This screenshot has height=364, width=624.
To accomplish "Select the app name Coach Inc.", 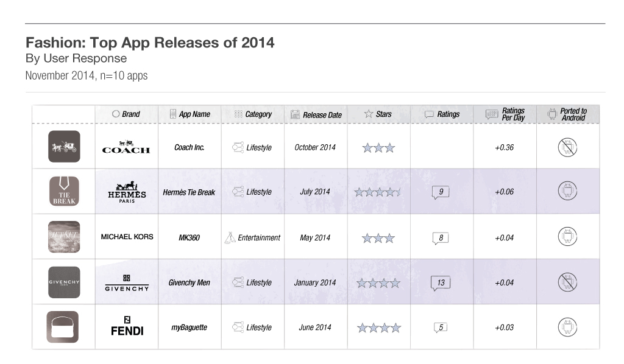I will [190, 147].
